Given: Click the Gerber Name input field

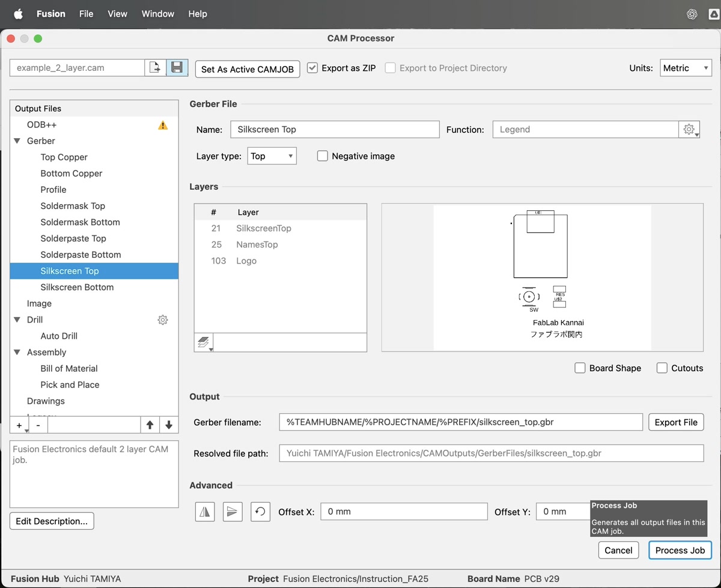Looking at the screenshot, I should pos(335,129).
